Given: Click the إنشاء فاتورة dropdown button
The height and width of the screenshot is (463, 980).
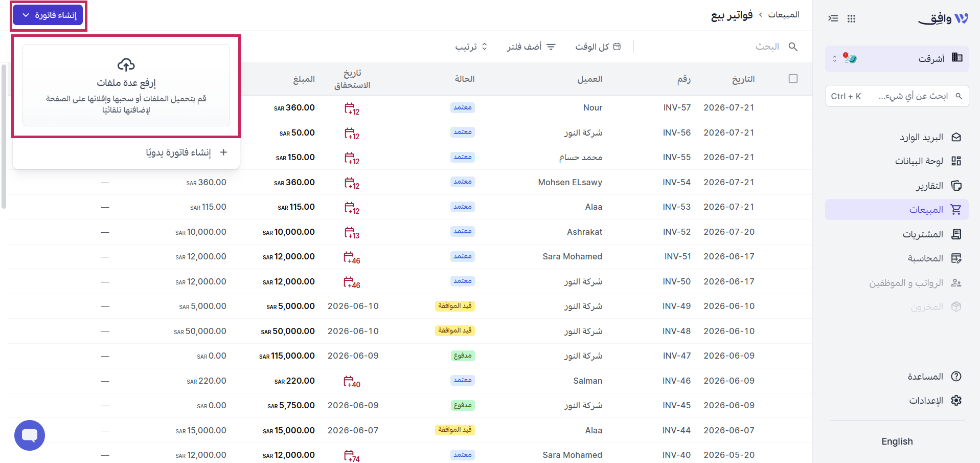Looking at the screenshot, I should click(x=48, y=15).
